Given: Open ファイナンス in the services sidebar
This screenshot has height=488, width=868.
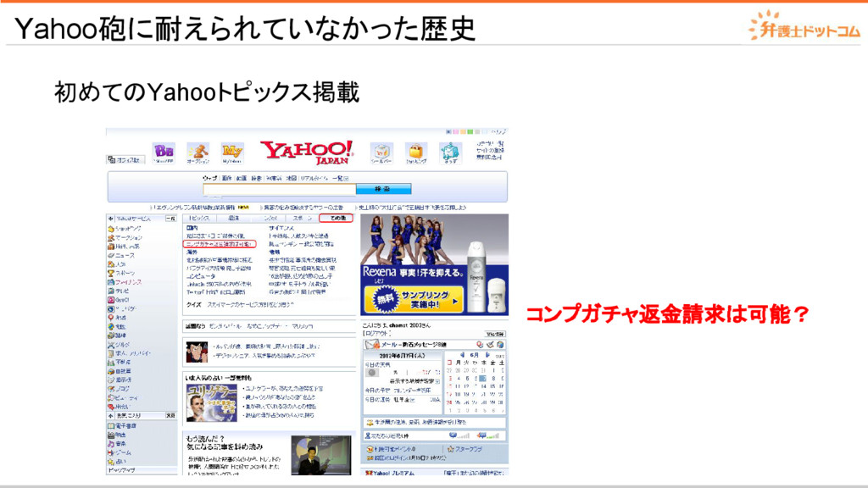Looking at the screenshot, I should pos(125,282).
